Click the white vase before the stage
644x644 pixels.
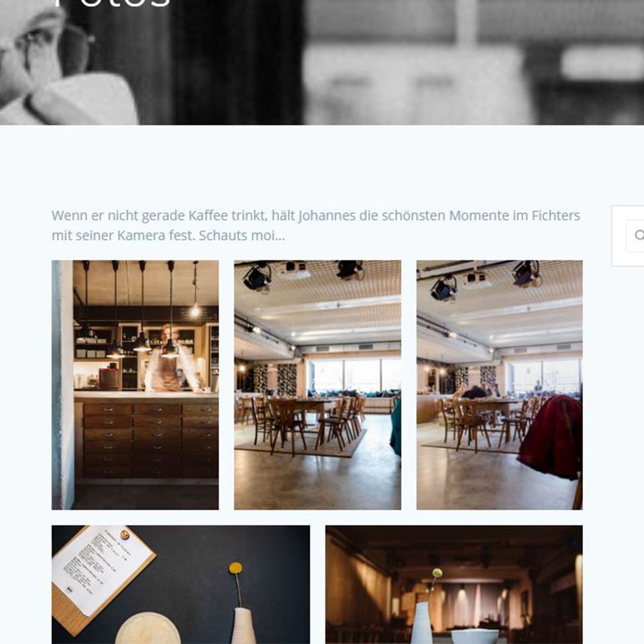(422, 623)
